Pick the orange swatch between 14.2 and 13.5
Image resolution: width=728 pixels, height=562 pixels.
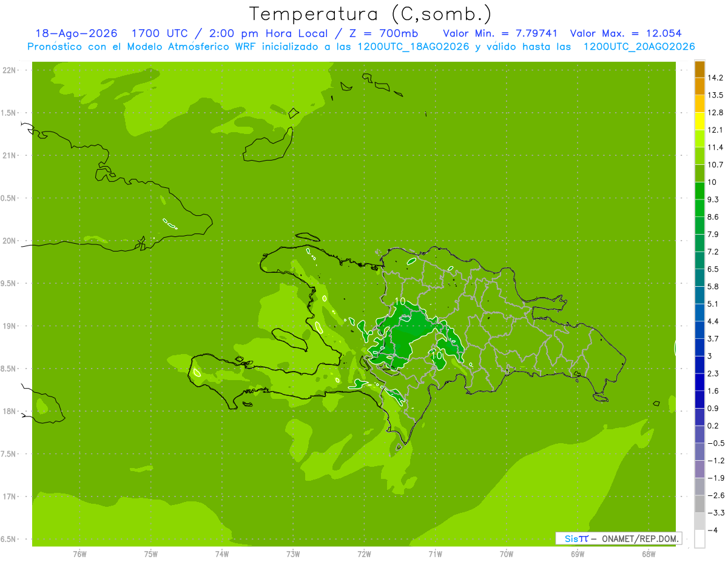(x=699, y=87)
